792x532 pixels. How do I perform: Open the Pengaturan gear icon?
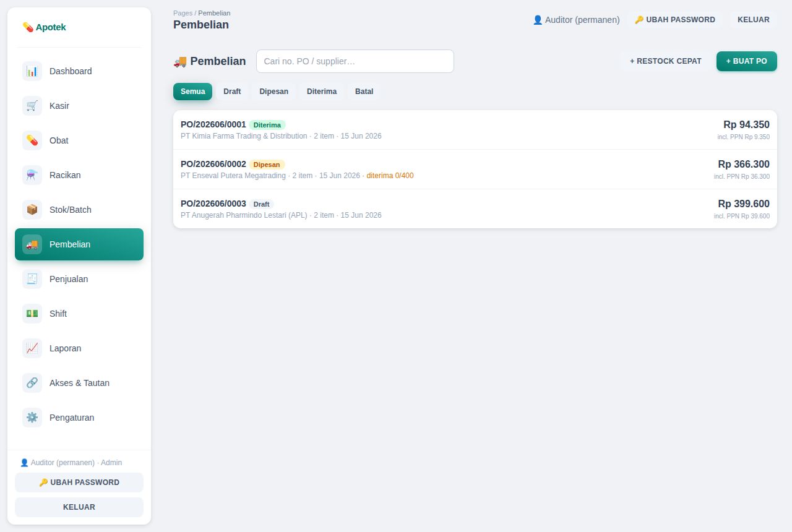click(32, 418)
